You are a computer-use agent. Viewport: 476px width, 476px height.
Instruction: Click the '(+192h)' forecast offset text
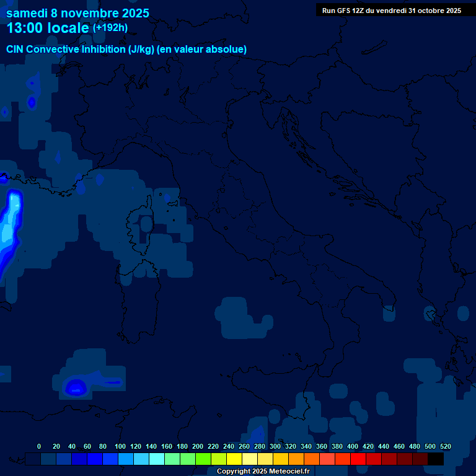point(110,28)
